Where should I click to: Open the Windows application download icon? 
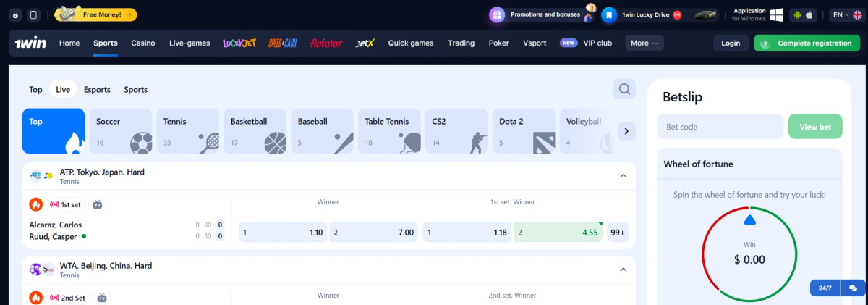[x=777, y=14]
